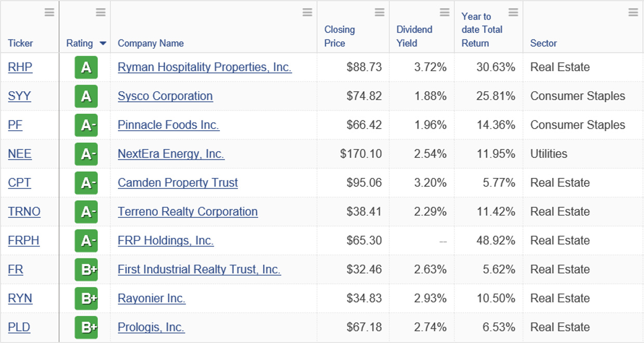Open the Company Name column menu icon
The width and height of the screenshot is (644, 343).
coord(307,12)
